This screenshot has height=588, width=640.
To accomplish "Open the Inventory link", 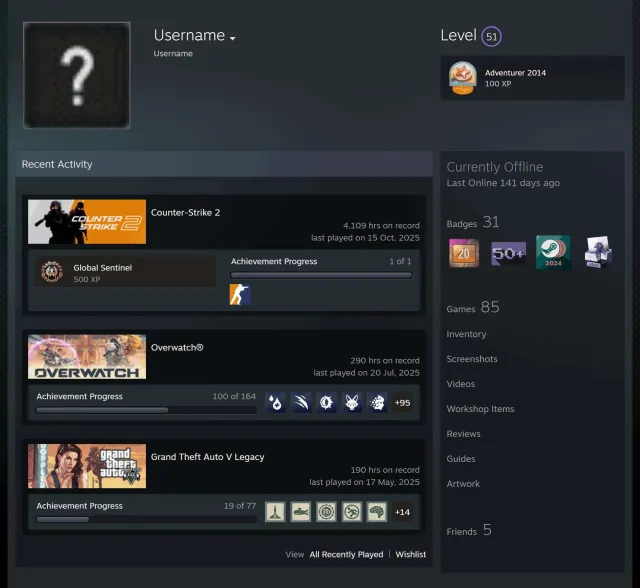I will point(466,334).
